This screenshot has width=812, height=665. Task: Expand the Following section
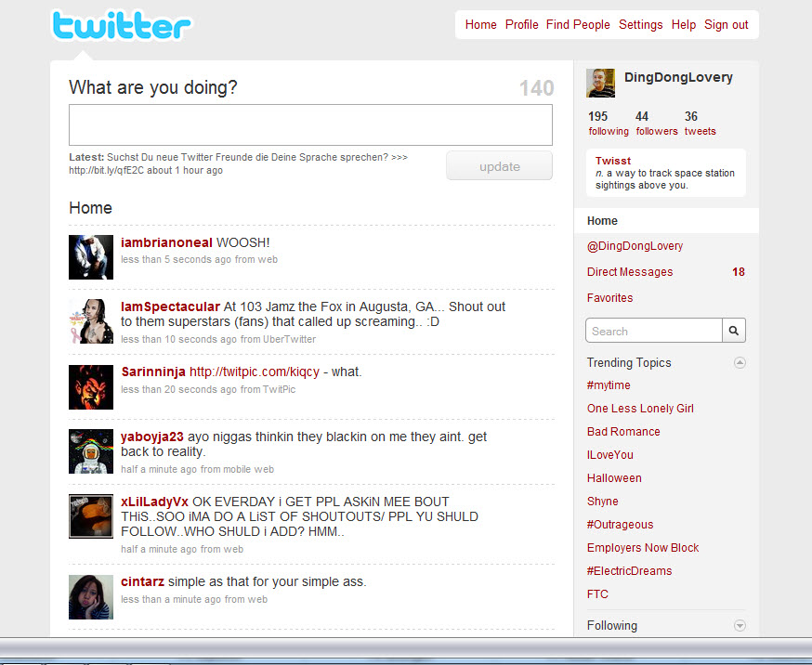click(x=740, y=626)
